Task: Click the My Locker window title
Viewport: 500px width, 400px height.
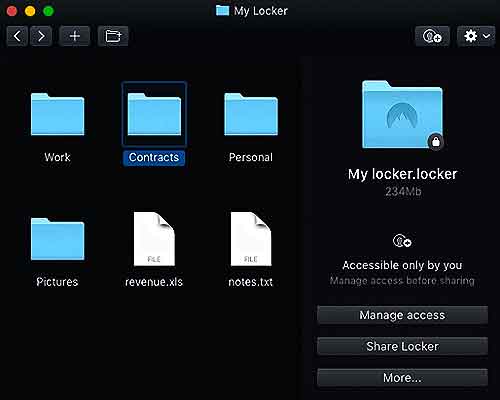Action: [x=261, y=11]
